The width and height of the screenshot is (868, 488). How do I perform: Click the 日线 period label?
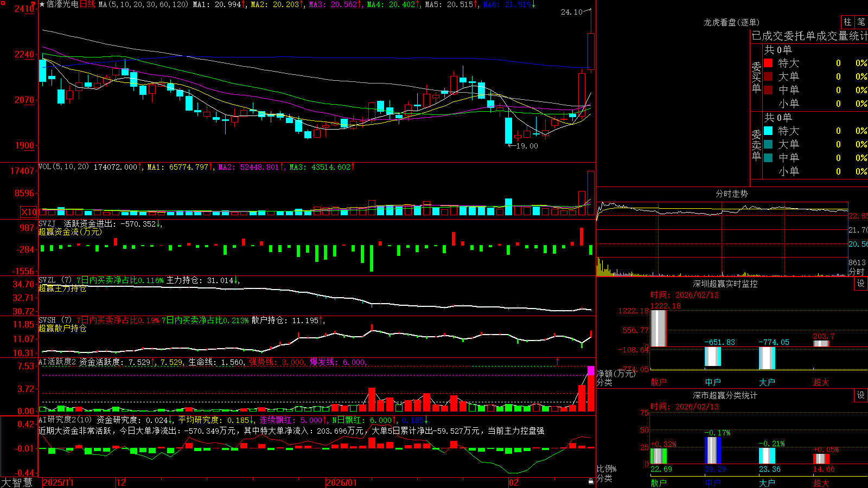coord(87,4)
